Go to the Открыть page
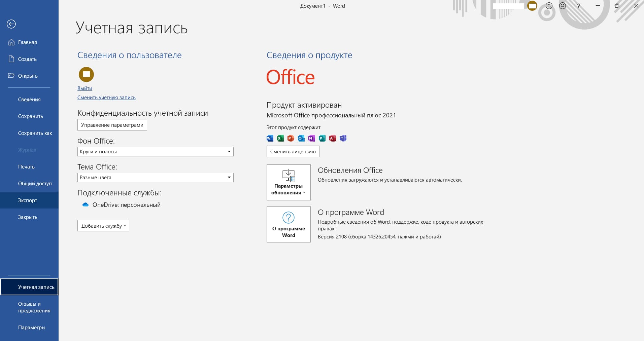This screenshot has width=644, height=341. click(x=29, y=76)
